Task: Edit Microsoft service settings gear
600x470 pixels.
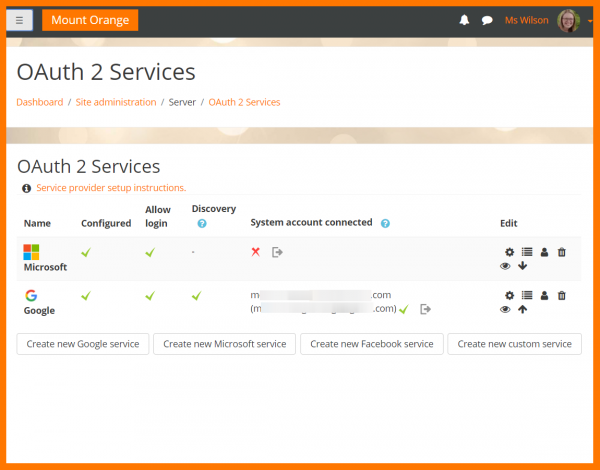Action: click(x=509, y=252)
